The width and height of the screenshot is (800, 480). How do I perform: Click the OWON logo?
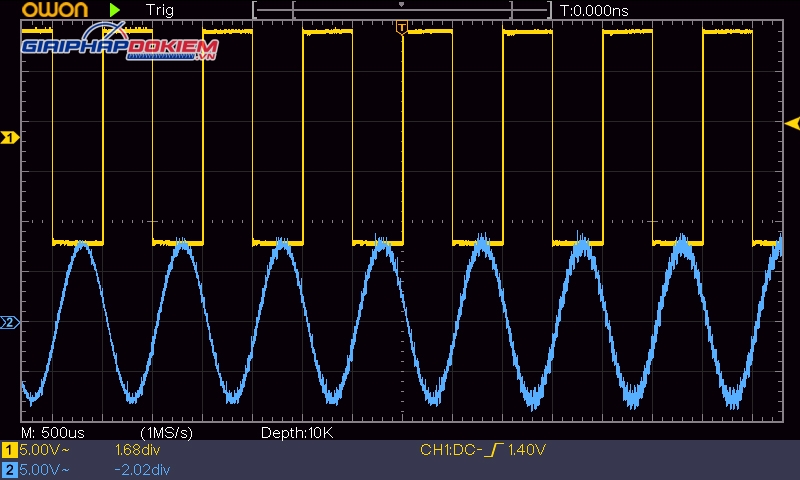55,10
